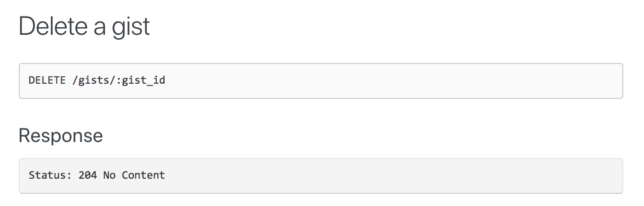Click the "Status:" label in response block
Screen dimensions: 644x206
point(50,175)
